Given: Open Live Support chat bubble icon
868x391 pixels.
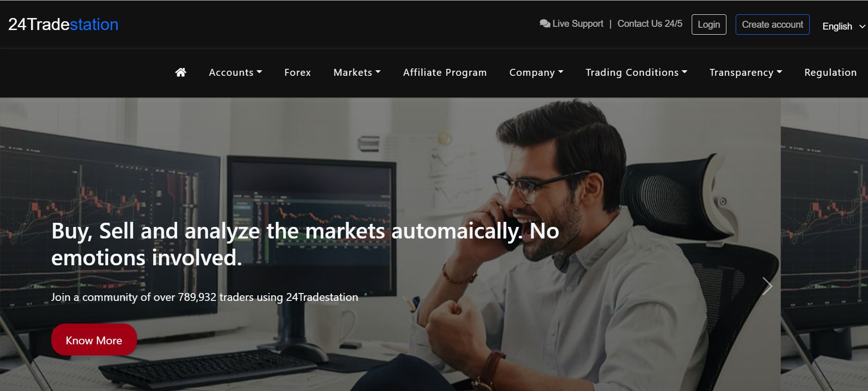Looking at the screenshot, I should click(545, 24).
